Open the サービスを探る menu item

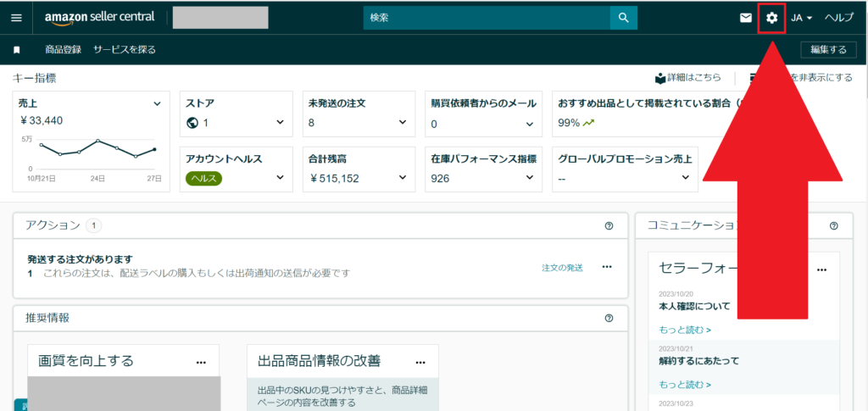point(125,50)
